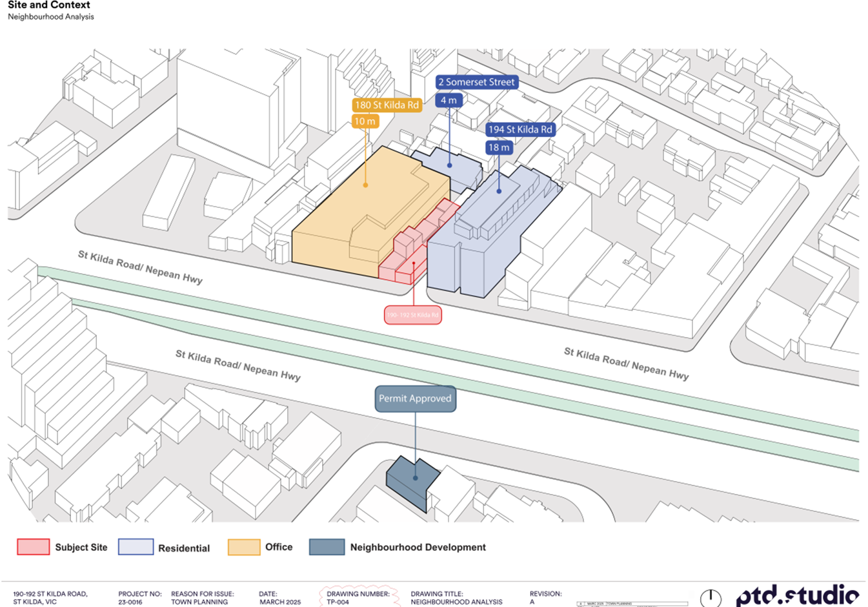This screenshot has height=607, width=868.
Task: Click the Neighbourhood Development legend swatch
Action: pyautogui.click(x=327, y=547)
